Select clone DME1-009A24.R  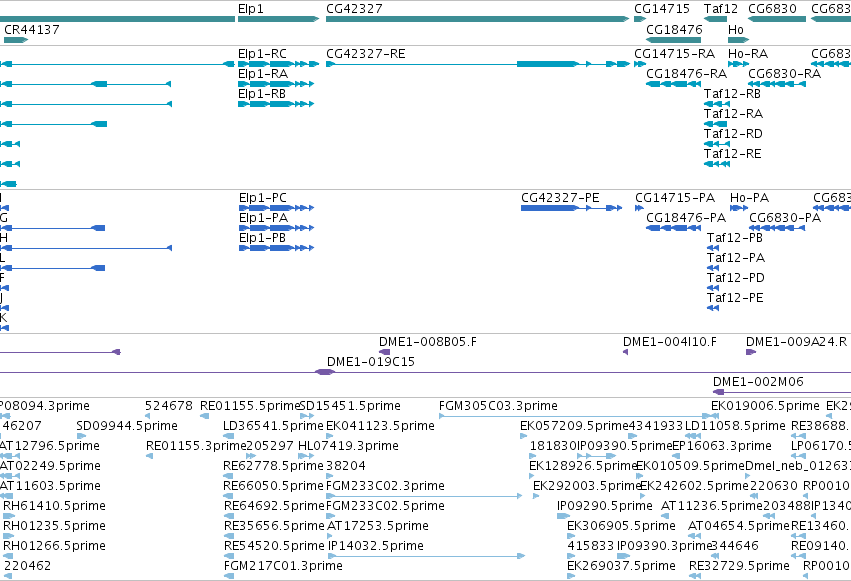pos(751,352)
